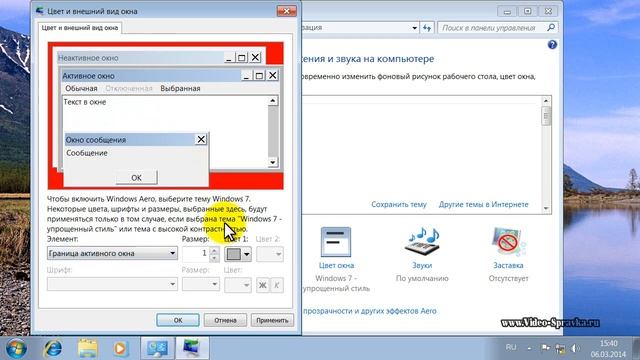
Task: Toggle bold font button Ж
Action: pos(262,284)
